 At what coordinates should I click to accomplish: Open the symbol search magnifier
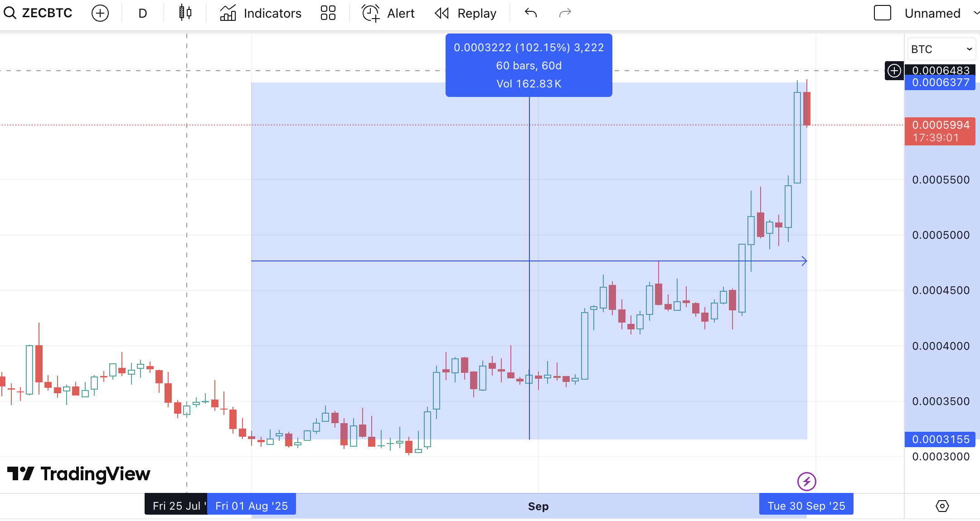coord(10,13)
